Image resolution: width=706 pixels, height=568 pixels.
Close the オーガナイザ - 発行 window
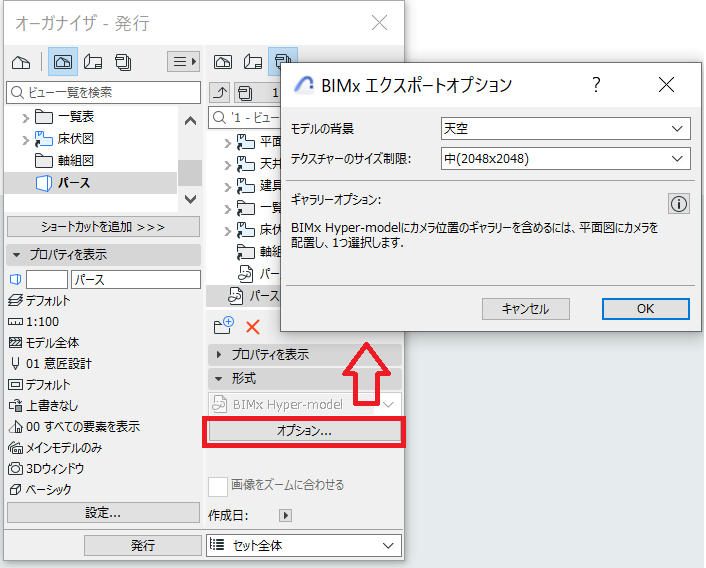pyautogui.click(x=379, y=22)
